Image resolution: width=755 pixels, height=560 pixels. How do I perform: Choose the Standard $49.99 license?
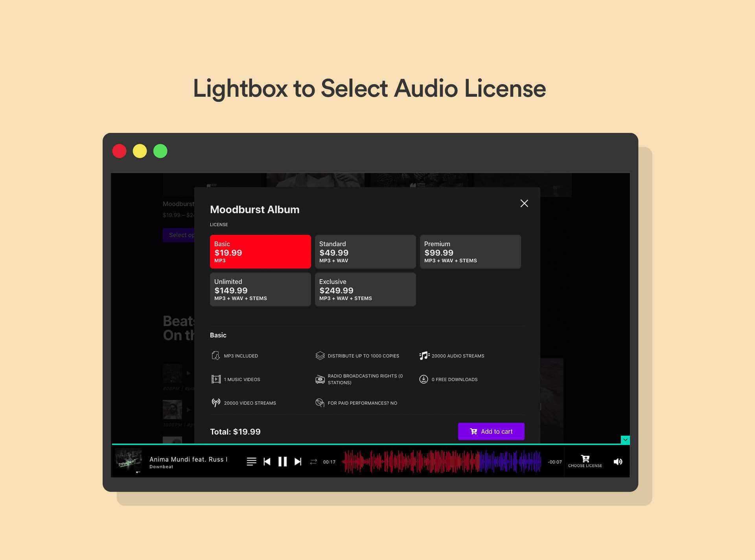coord(365,252)
